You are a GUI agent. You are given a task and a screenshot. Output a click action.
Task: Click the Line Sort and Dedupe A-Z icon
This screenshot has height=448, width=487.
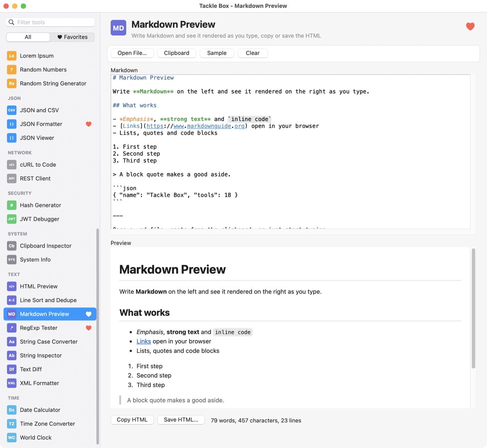(x=11, y=300)
